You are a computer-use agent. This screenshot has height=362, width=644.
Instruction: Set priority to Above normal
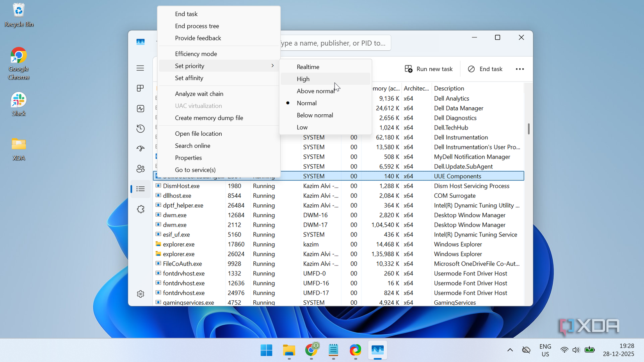[326, 91]
